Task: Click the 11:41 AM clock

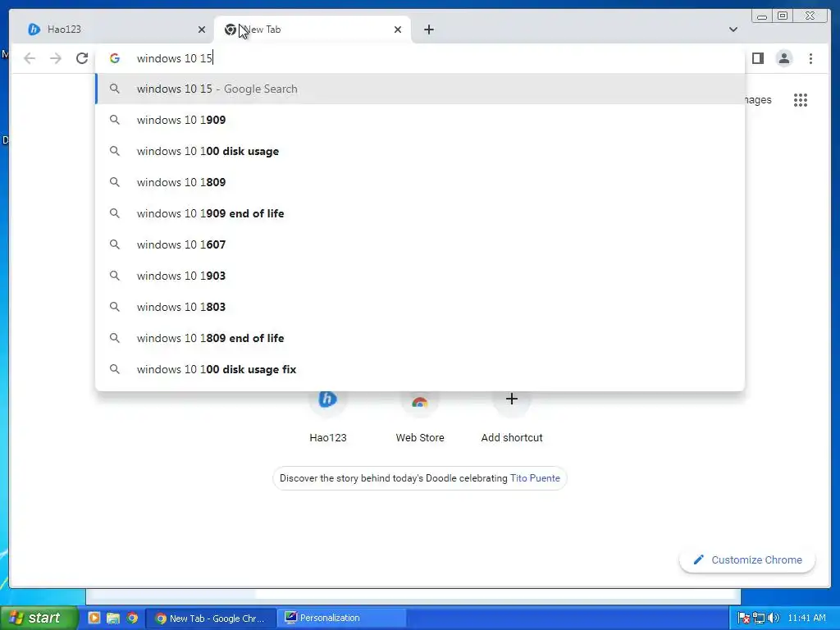Action: [807, 619]
